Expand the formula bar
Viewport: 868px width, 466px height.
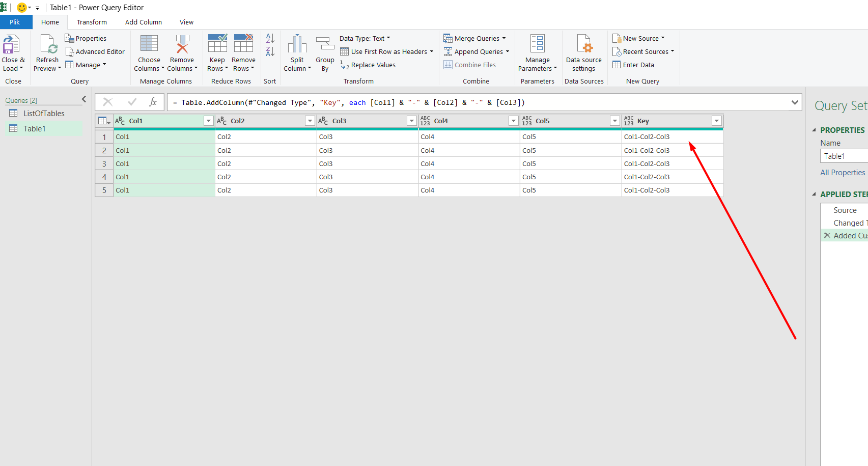(x=794, y=102)
